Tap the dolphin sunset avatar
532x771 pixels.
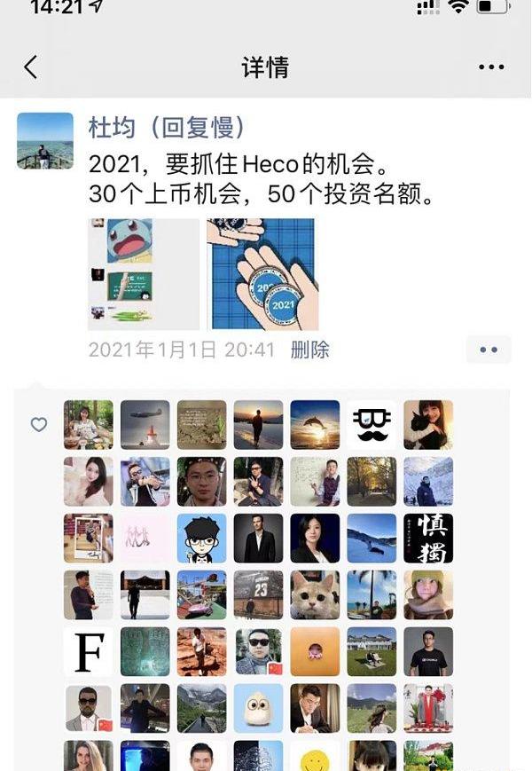[315, 425]
